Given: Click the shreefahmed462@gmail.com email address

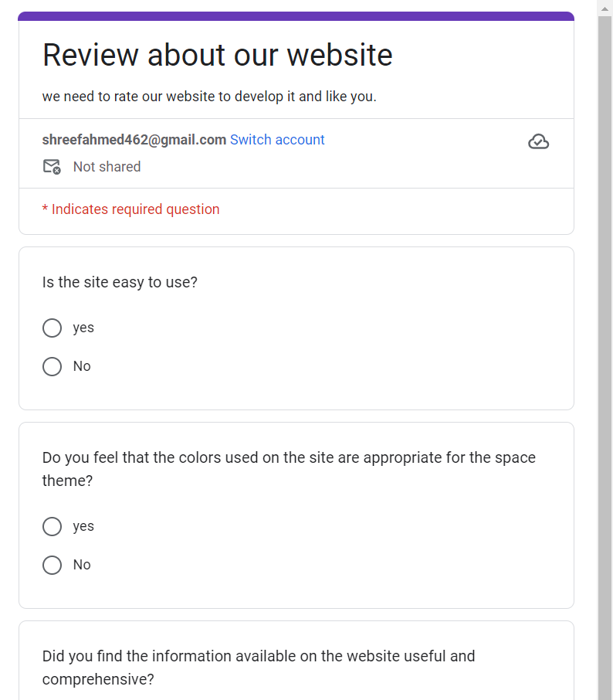Looking at the screenshot, I should [134, 140].
